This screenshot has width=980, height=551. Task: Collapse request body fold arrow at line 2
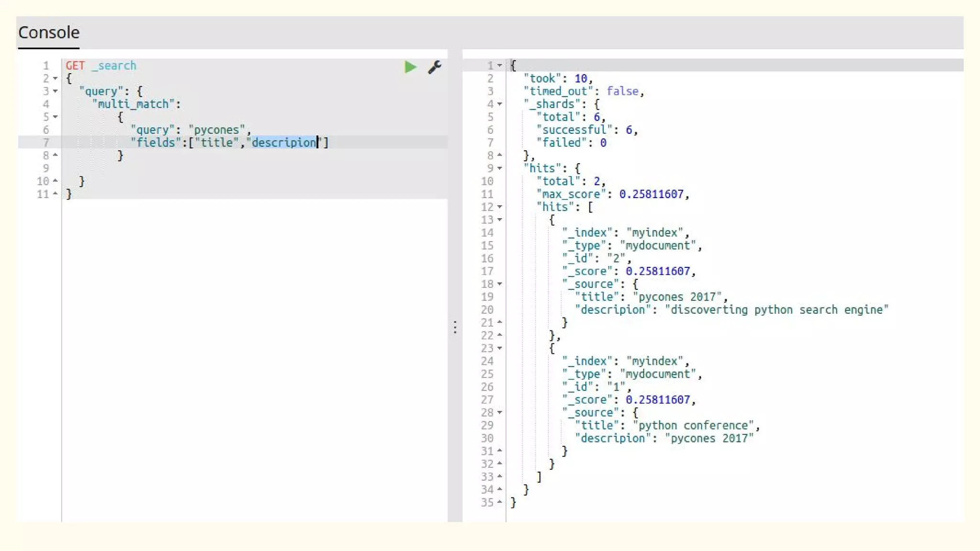pos(56,78)
